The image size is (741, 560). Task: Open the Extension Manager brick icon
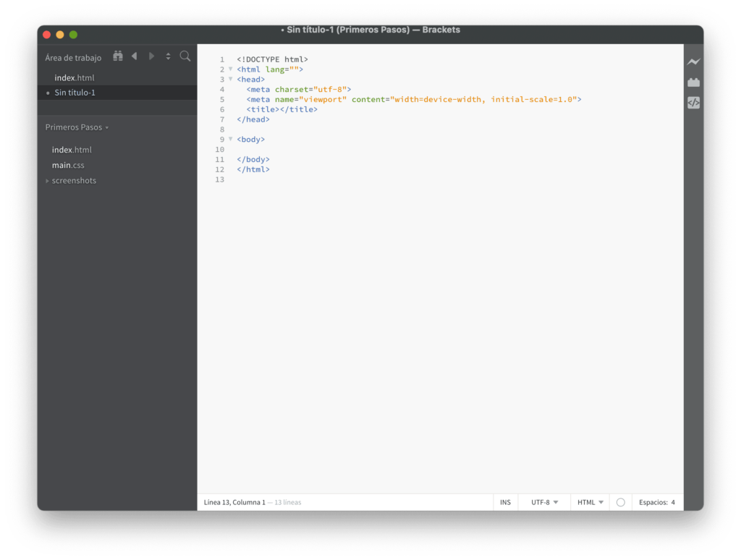coord(693,82)
